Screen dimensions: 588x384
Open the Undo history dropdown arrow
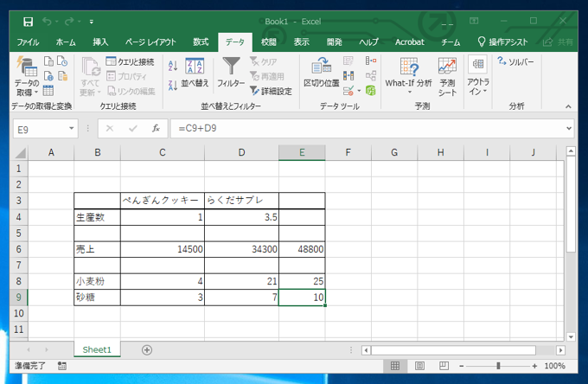click(x=57, y=22)
